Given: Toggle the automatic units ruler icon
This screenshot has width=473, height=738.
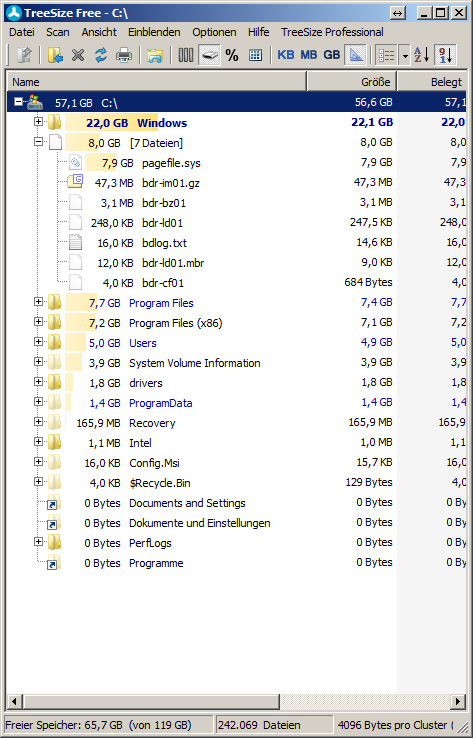Looking at the screenshot, I should pos(356,56).
